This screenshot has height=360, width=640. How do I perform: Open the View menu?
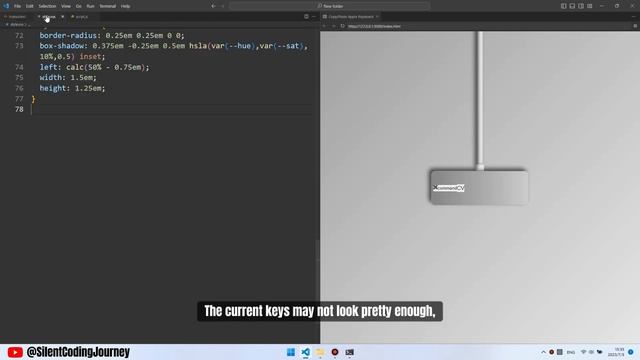66,6
